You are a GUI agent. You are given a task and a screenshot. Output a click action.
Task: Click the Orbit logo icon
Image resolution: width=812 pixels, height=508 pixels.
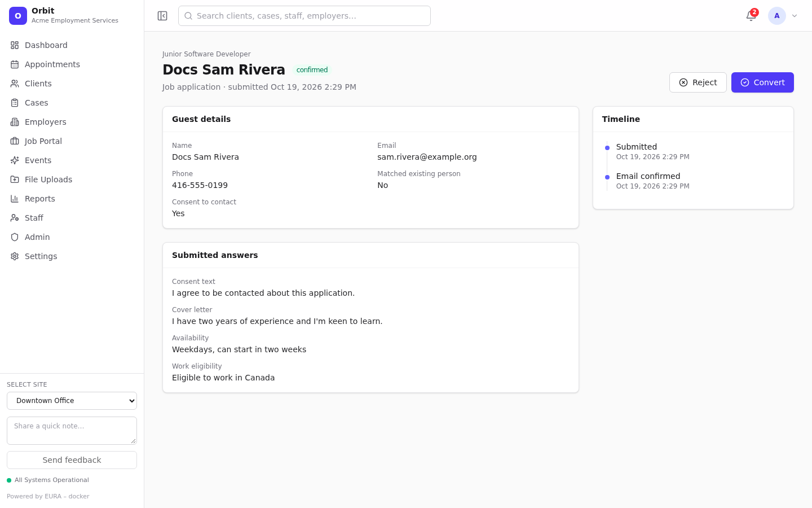tap(18, 16)
